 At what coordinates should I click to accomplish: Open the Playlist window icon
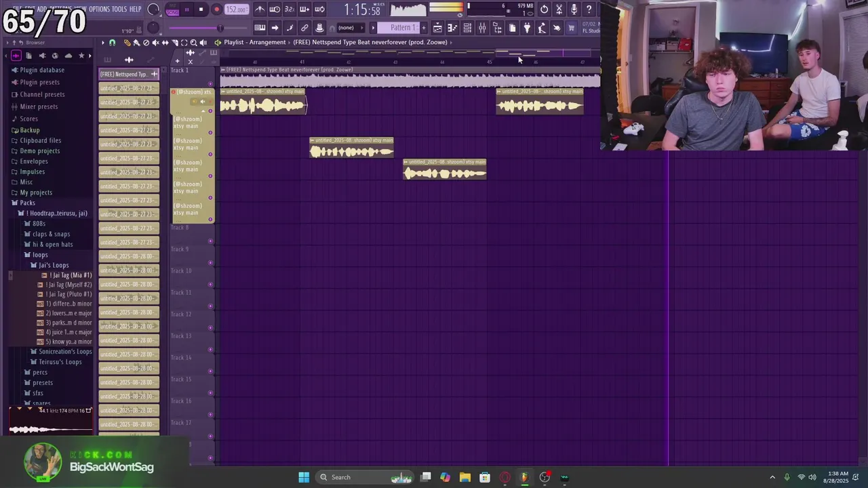coord(437,28)
